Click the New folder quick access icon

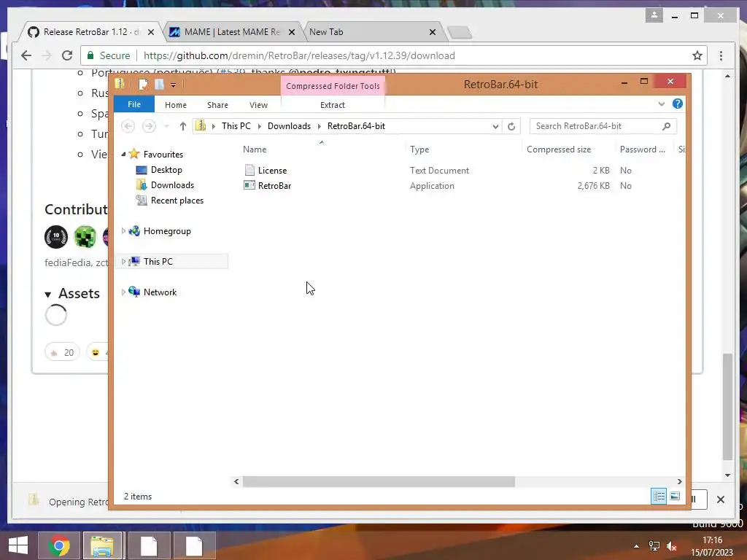pyautogui.click(x=159, y=85)
